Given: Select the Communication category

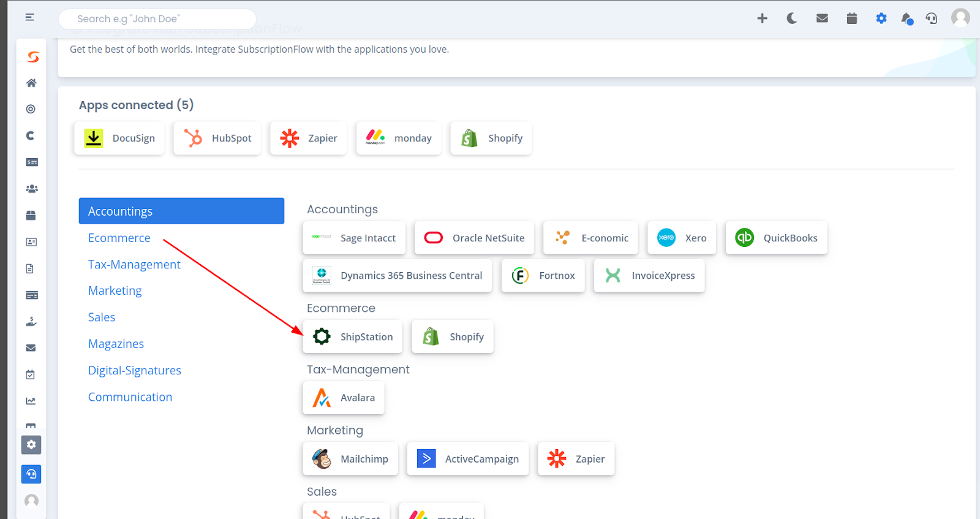Looking at the screenshot, I should (x=130, y=397).
